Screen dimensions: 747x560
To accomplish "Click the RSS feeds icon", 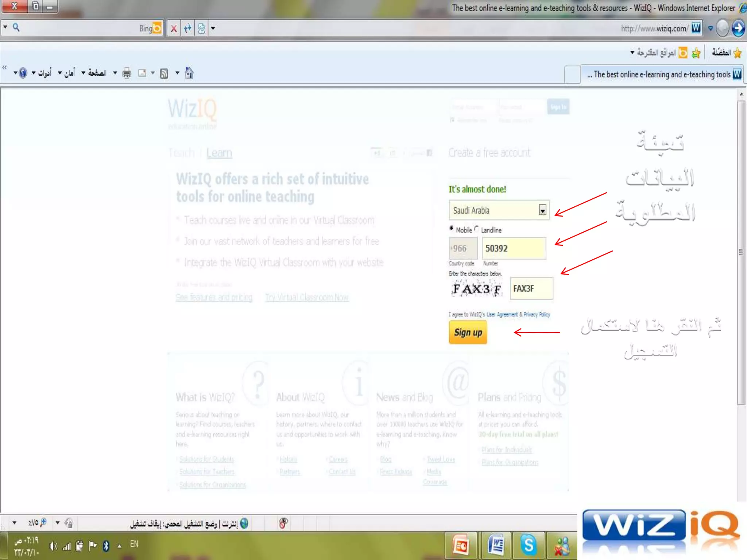I will 164,73.
